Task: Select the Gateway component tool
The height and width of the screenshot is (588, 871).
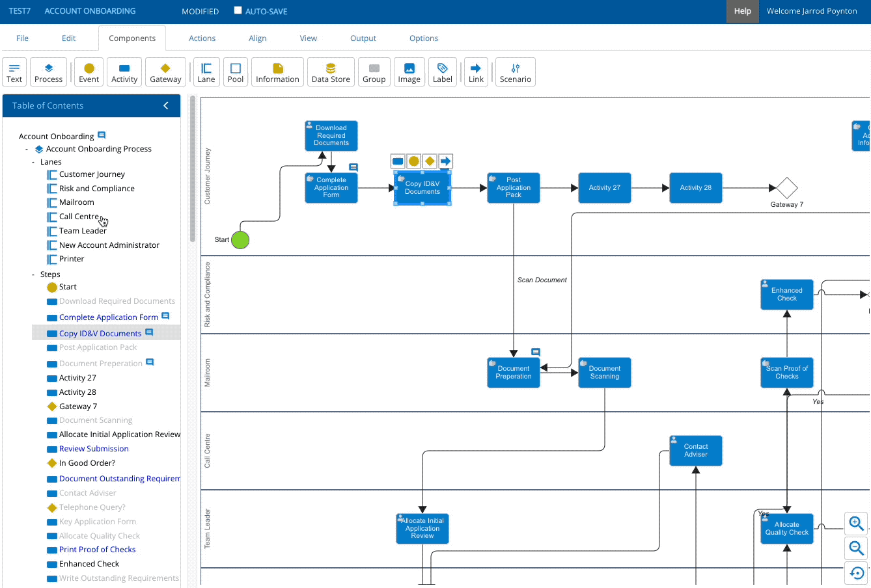Action: coord(165,72)
